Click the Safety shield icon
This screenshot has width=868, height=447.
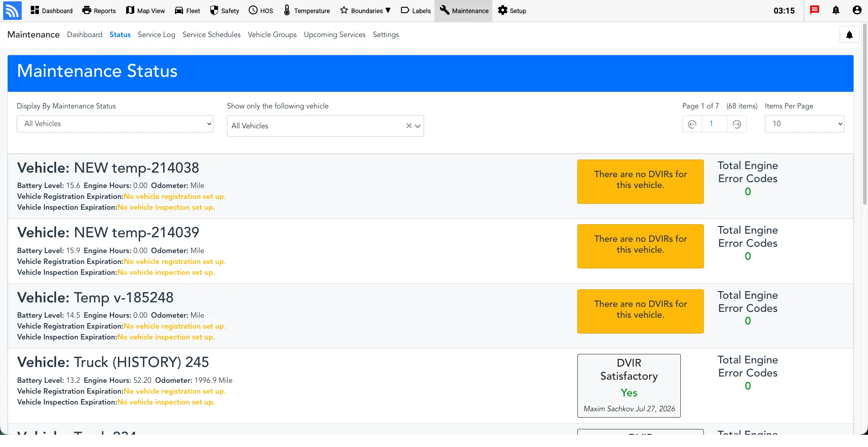pos(214,10)
